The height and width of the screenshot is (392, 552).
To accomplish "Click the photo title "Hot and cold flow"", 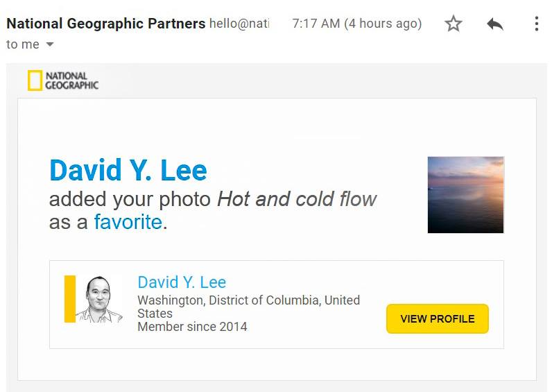I will click(x=297, y=200).
